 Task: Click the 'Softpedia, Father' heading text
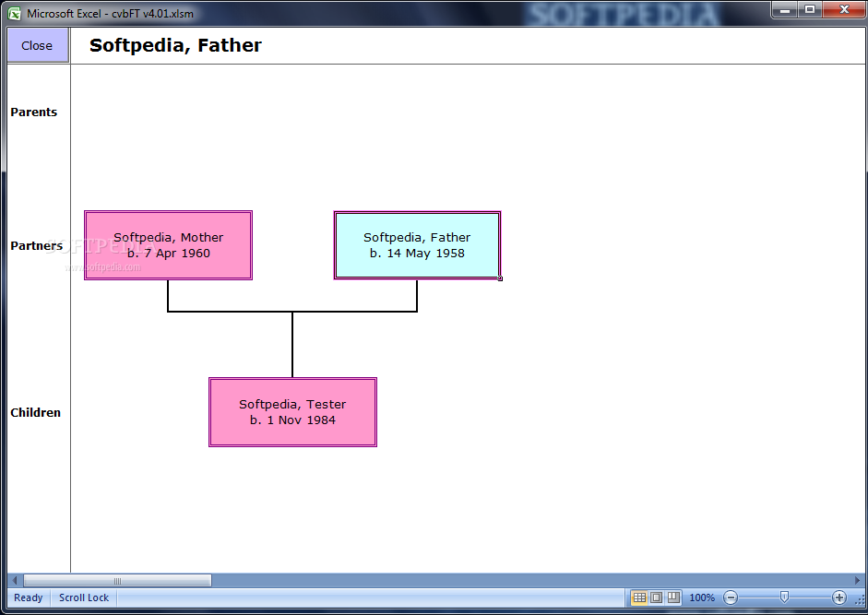[175, 45]
